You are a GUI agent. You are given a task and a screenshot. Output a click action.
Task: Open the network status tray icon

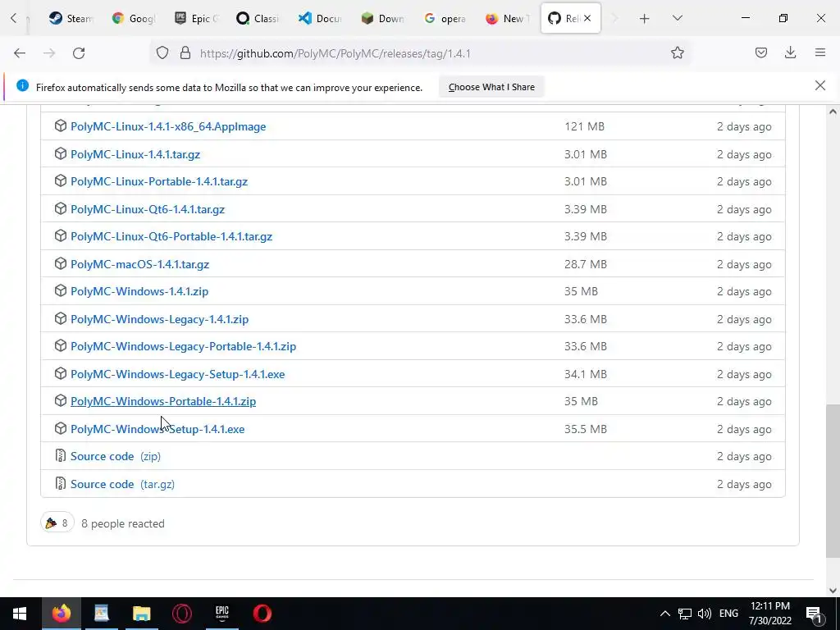click(685, 614)
